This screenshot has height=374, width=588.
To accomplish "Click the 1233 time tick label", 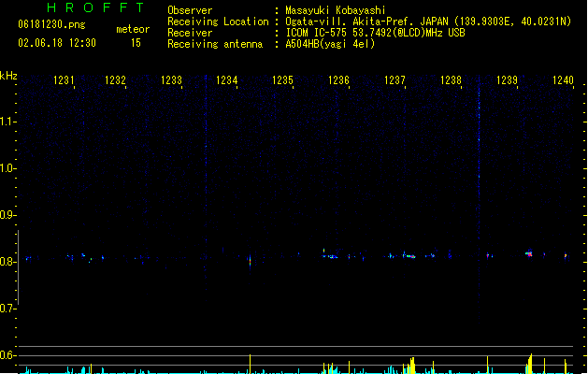I will pos(171,80).
